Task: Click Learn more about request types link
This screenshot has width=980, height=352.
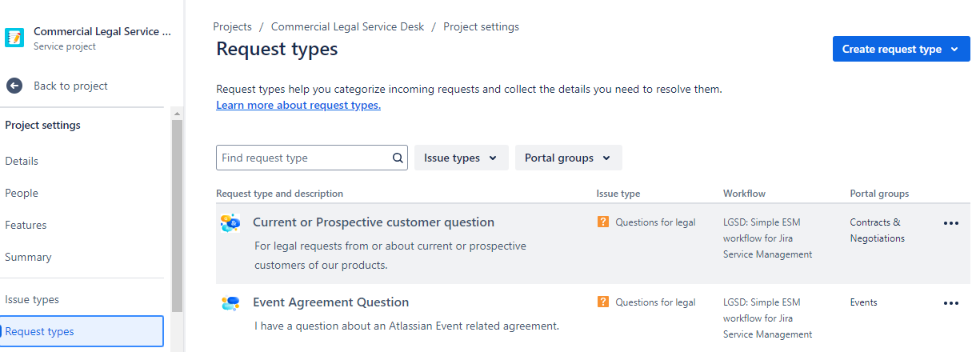Action: (x=298, y=105)
